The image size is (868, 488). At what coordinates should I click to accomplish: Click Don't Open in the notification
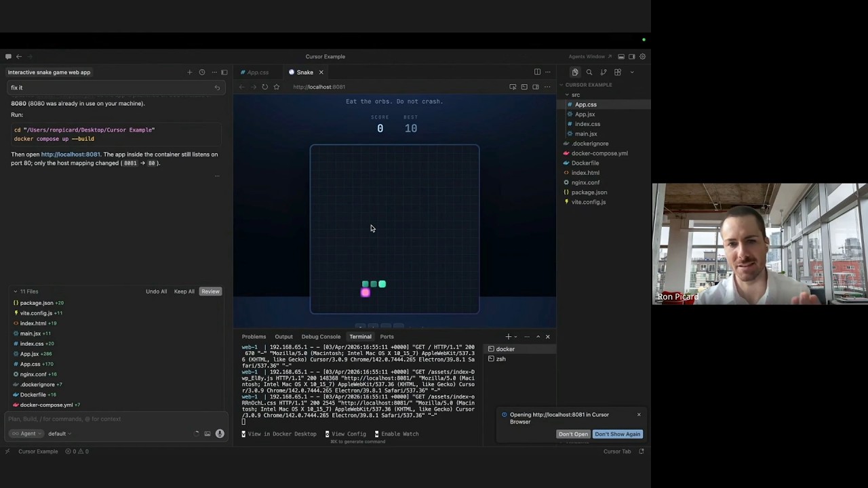(573, 434)
